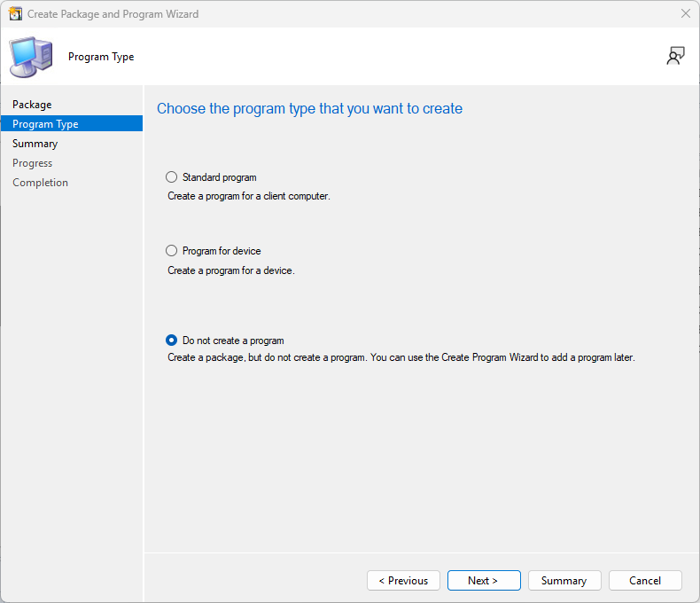
Task: Jump to the Summary step in sidebar
Action: [35, 144]
